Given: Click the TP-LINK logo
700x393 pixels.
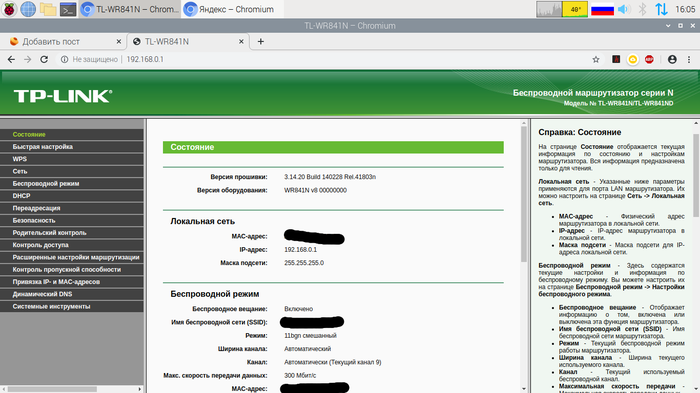Looking at the screenshot, I should click(62, 96).
